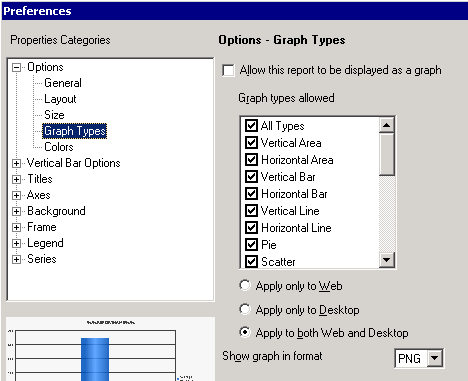468x381 pixels.
Task: Expand the Titles tree node
Action: coord(16,179)
